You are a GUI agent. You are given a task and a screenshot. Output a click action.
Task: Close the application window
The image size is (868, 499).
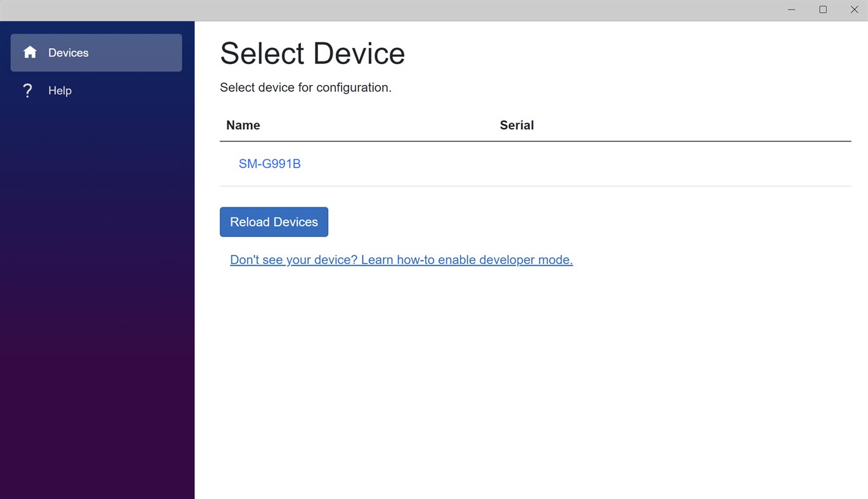coord(854,10)
